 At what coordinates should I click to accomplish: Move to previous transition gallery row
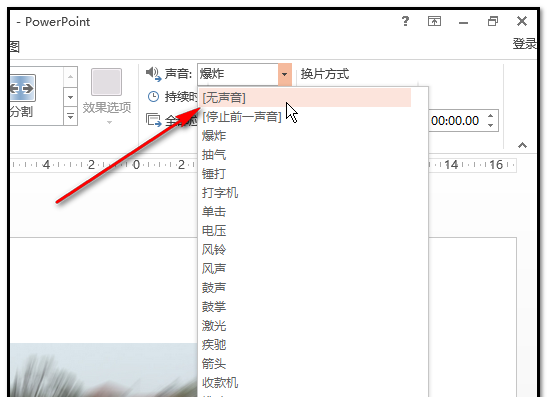click(70, 76)
